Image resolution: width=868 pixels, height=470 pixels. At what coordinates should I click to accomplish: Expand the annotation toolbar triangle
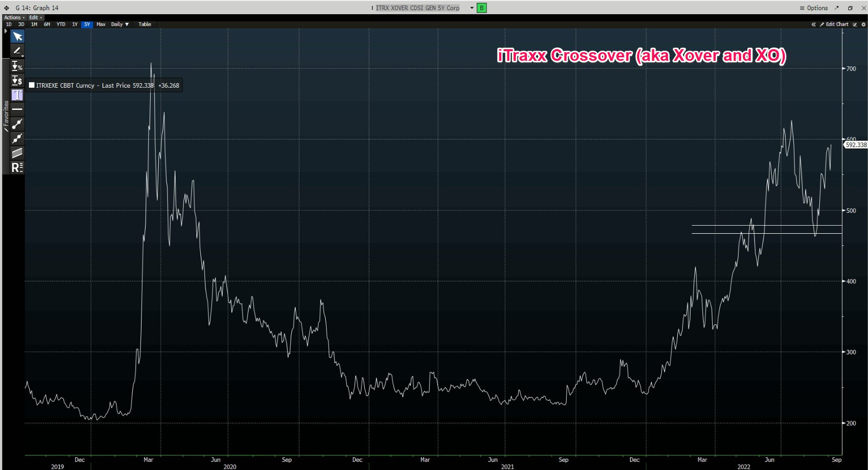pyautogui.click(x=6, y=31)
